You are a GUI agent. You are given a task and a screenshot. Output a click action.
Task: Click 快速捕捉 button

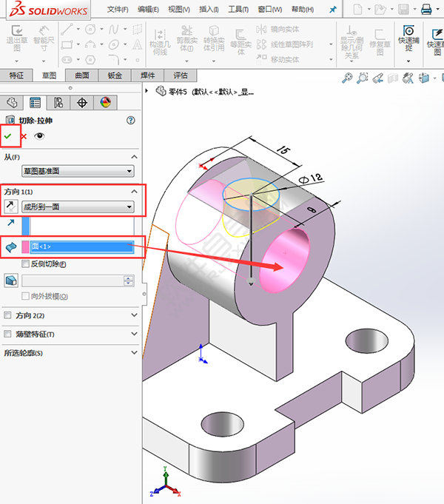pos(408,38)
